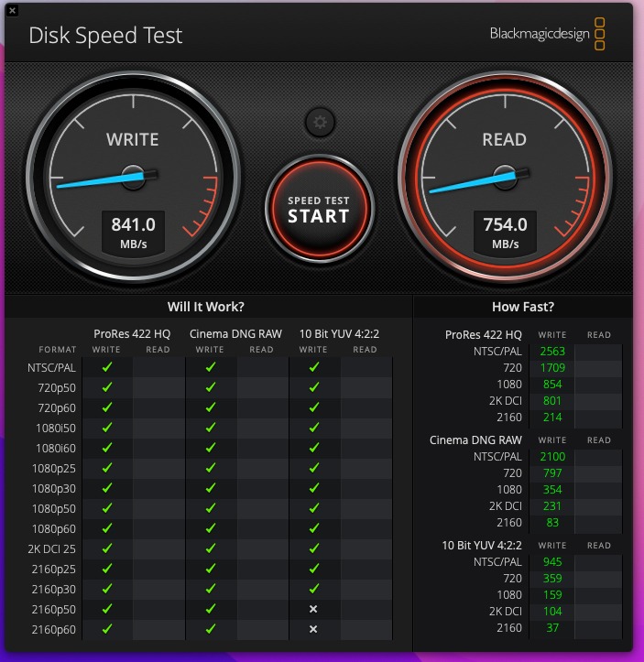
Task: Click the ProRes 422 HQ heading in How Fast
Action: point(483,335)
